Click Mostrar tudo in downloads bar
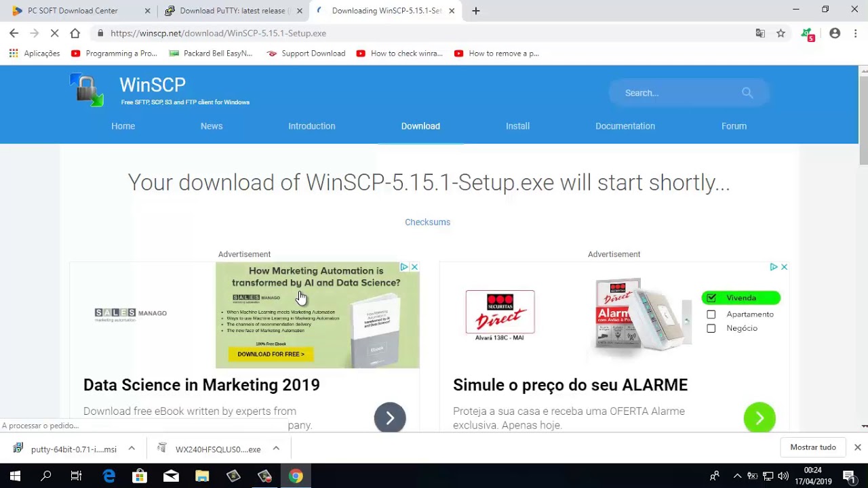Screen dimensions: 868x488 (813, 447)
